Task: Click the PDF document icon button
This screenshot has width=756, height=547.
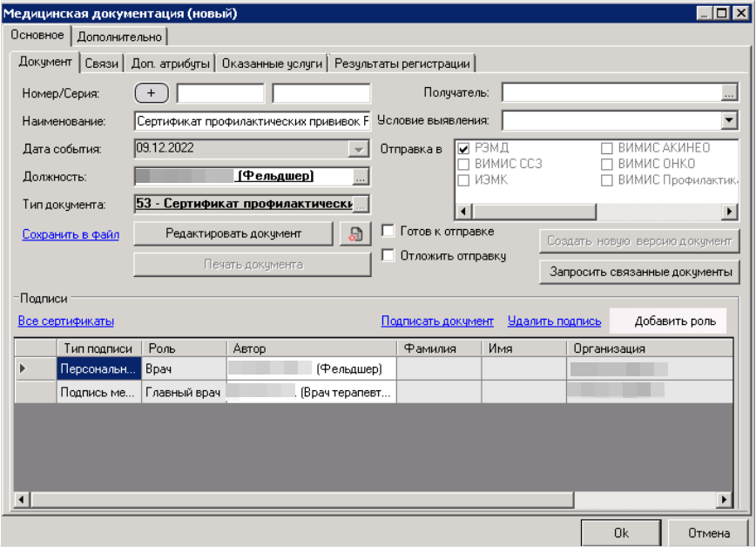Action: click(x=355, y=234)
